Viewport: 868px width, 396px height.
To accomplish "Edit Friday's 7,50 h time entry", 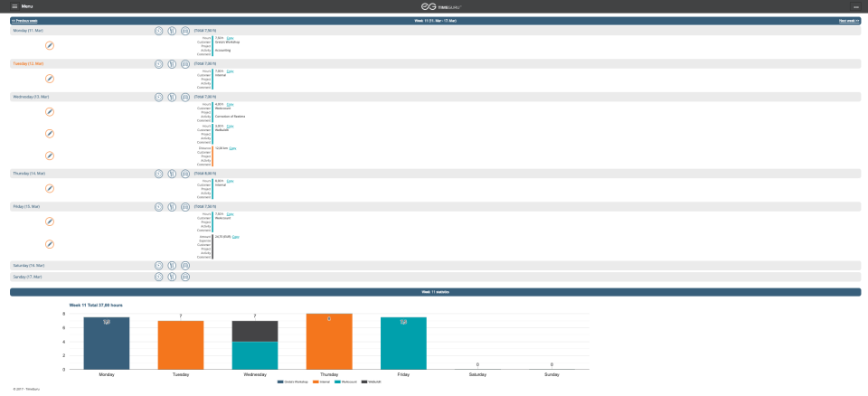I will click(x=50, y=222).
